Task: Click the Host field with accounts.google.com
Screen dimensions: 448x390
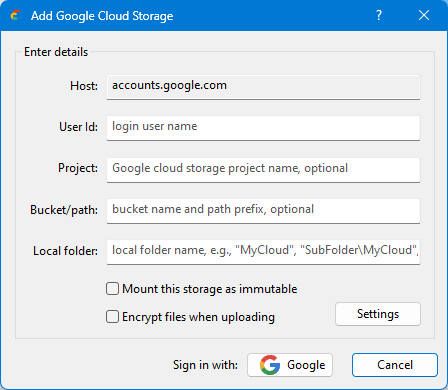Action: click(263, 87)
